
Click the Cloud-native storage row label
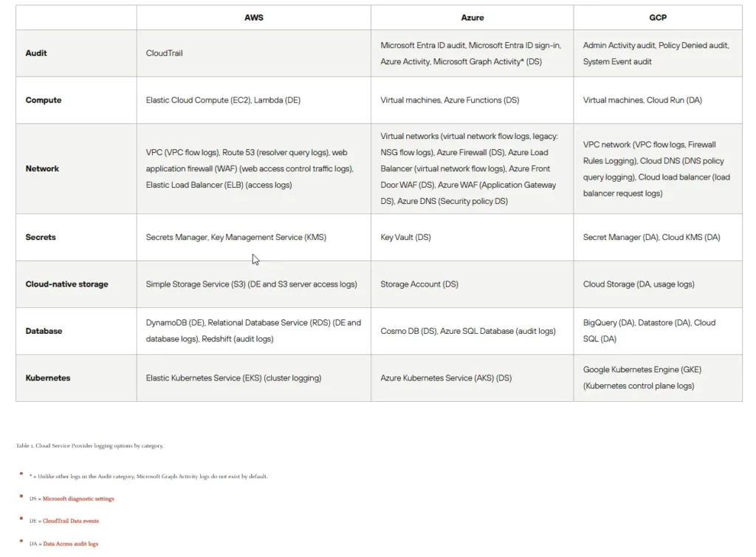(x=66, y=284)
